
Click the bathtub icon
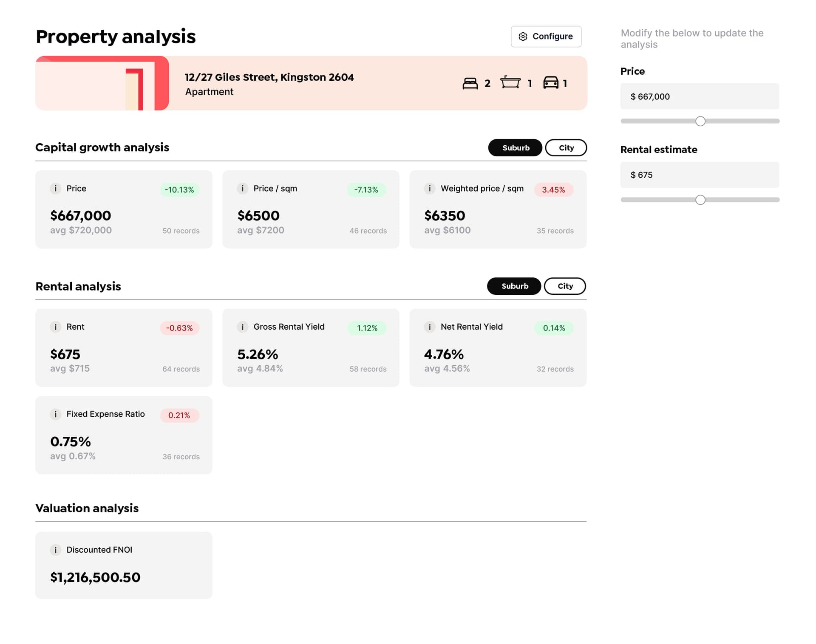510,82
